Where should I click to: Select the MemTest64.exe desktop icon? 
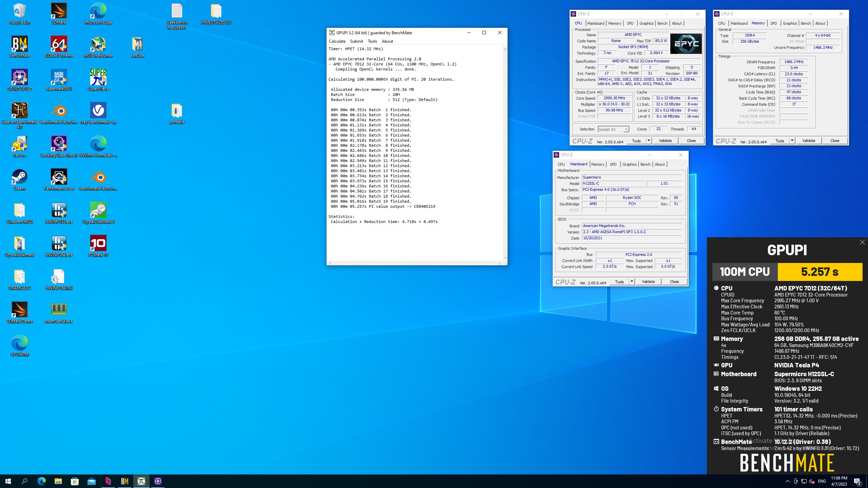click(59, 313)
